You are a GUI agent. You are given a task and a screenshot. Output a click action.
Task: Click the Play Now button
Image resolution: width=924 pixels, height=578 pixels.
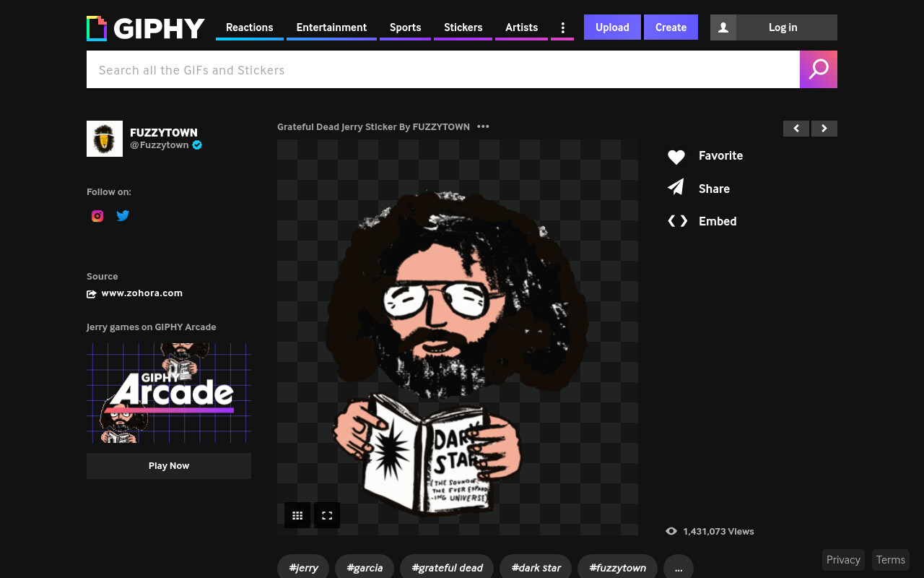(169, 466)
